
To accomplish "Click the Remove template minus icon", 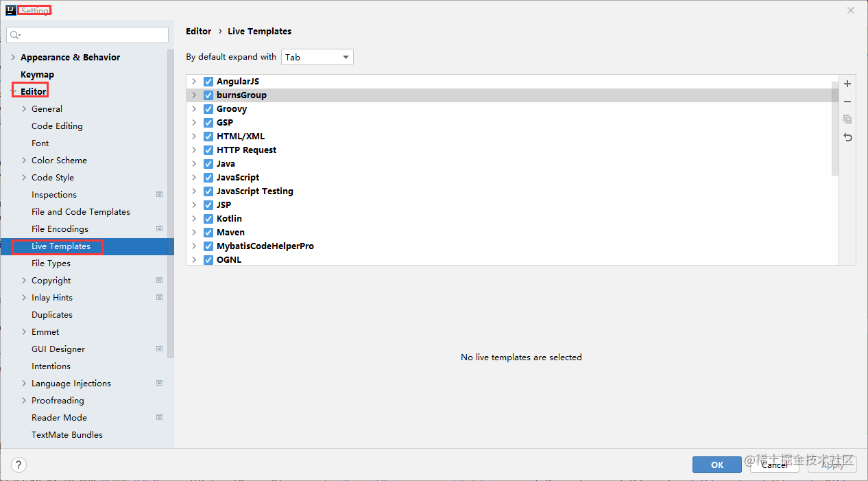I will click(x=847, y=102).
